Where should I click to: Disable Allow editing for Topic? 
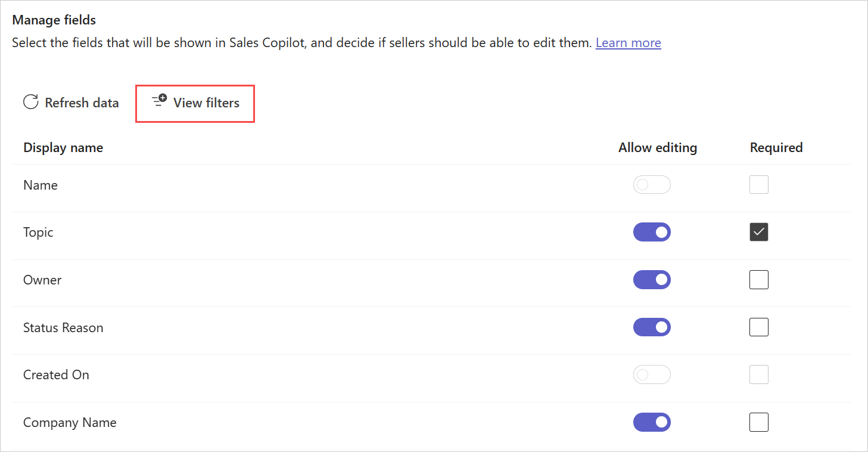pos(652,232)
